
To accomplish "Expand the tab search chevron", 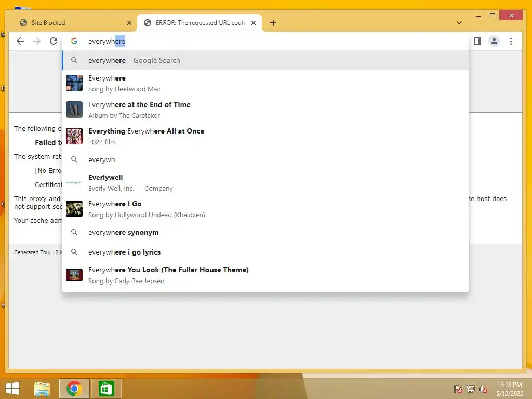I will point(459,23).
